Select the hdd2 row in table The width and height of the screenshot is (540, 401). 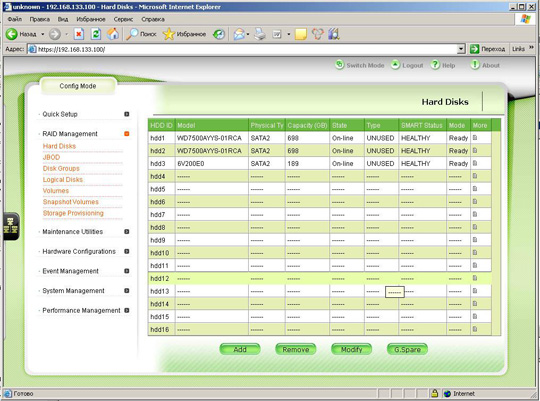(320, 151)
